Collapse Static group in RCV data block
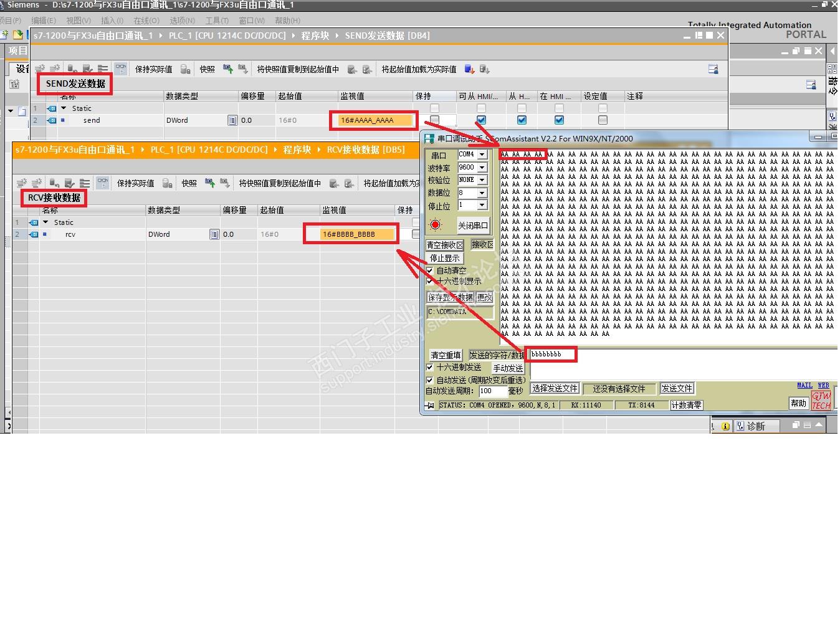The image size is (840, 638). [x=45, y=222]
